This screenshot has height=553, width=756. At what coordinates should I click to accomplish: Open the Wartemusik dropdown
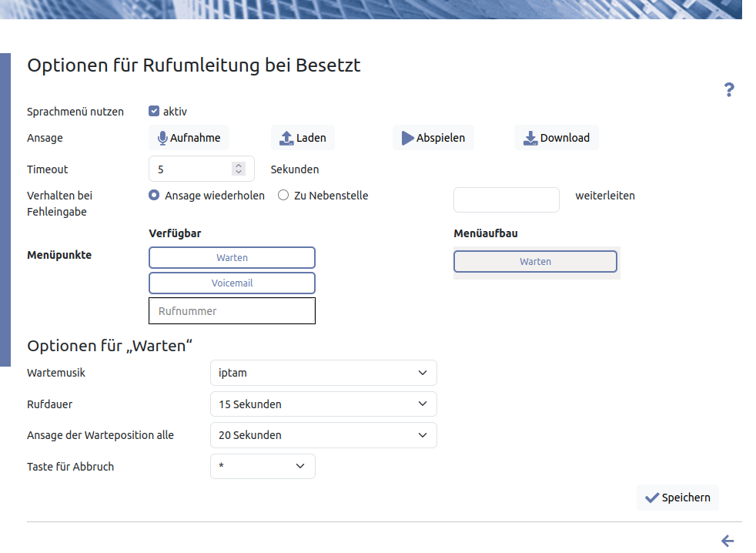(x=323, y=373)
